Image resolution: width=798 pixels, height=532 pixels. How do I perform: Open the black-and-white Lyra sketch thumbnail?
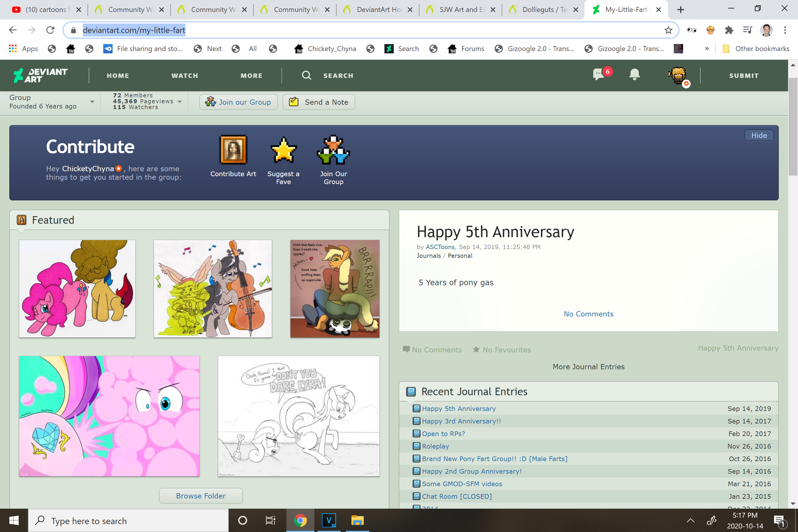click(299, 416)
